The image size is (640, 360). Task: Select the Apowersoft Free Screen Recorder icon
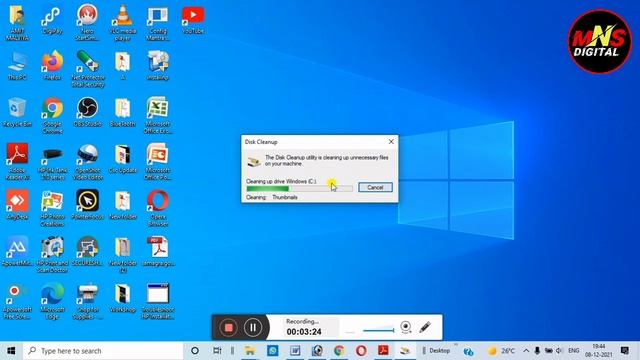pyautogui.click(x=17, y=301)
